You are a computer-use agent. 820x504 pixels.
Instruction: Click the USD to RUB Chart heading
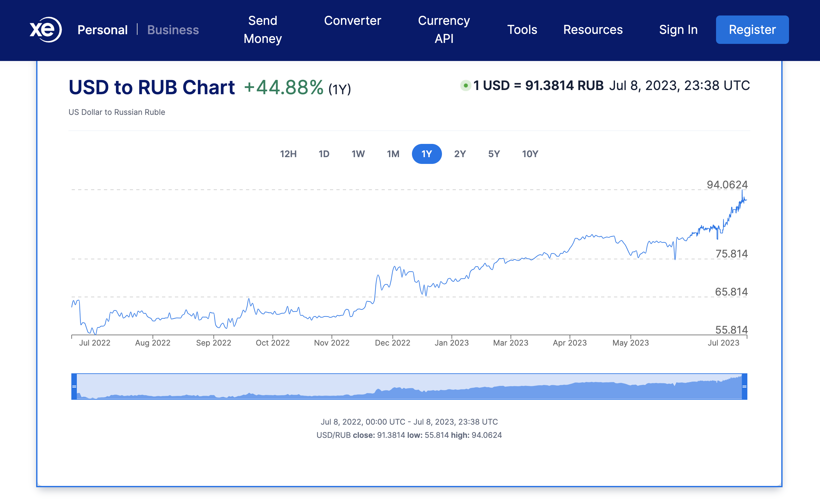152,87
